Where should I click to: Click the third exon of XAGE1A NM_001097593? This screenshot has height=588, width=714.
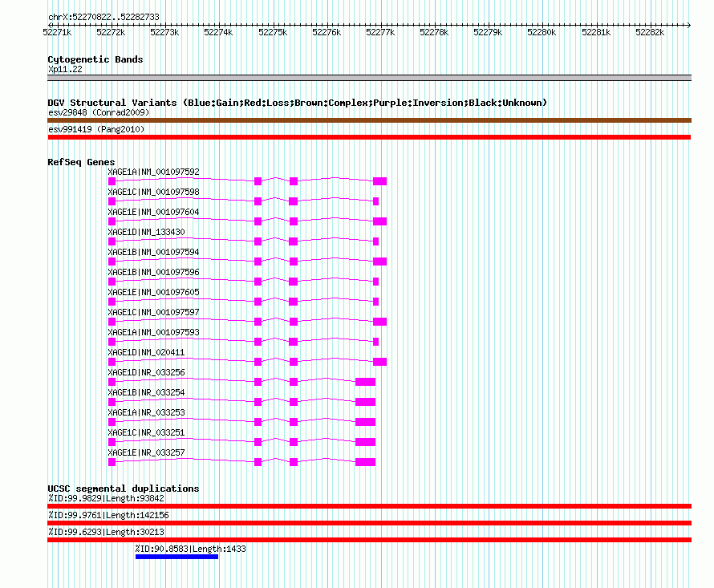[x=294, y=342]
